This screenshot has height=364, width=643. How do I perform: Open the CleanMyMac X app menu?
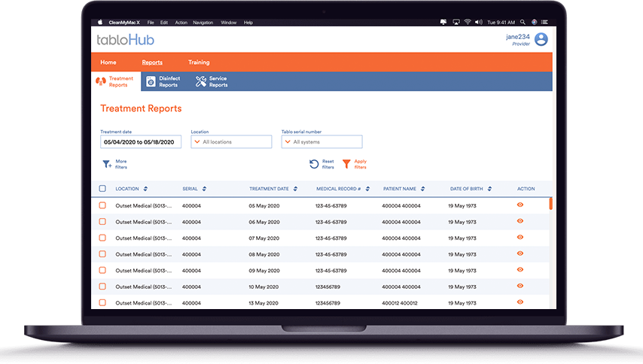pyautogui.click(x=124, y=23)
